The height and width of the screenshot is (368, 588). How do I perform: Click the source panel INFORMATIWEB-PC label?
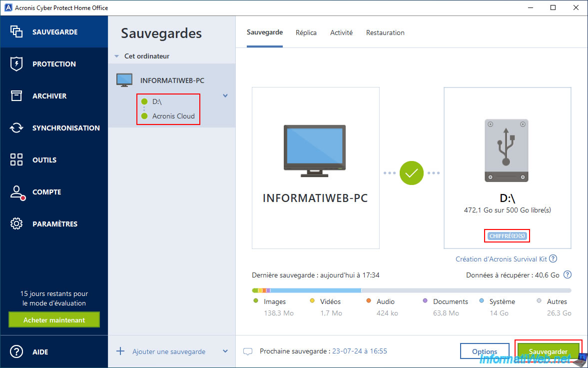315,198
